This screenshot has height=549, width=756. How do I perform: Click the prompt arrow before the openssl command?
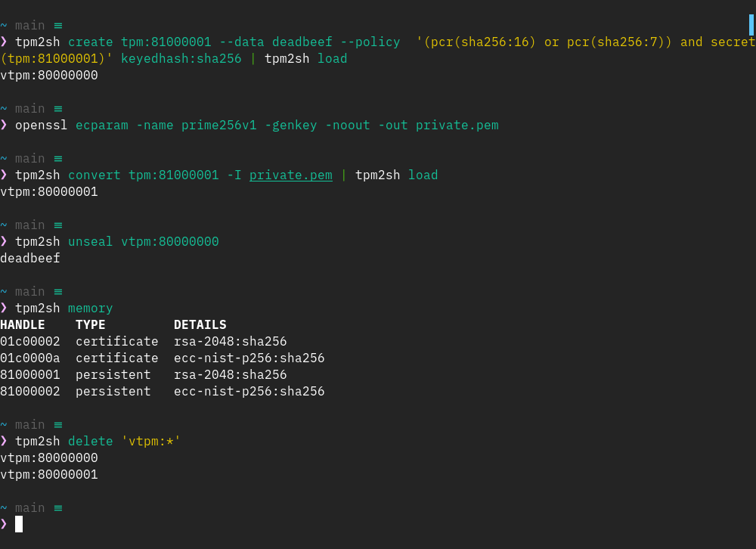coord(4,125)
